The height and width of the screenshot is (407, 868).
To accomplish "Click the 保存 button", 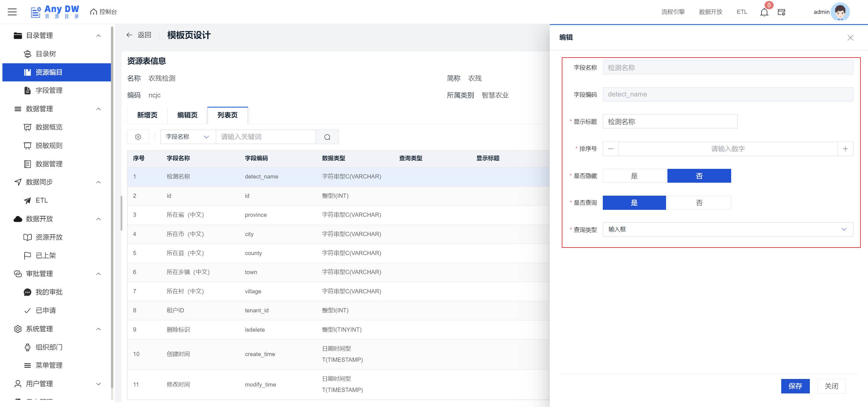I will point(795,386).
